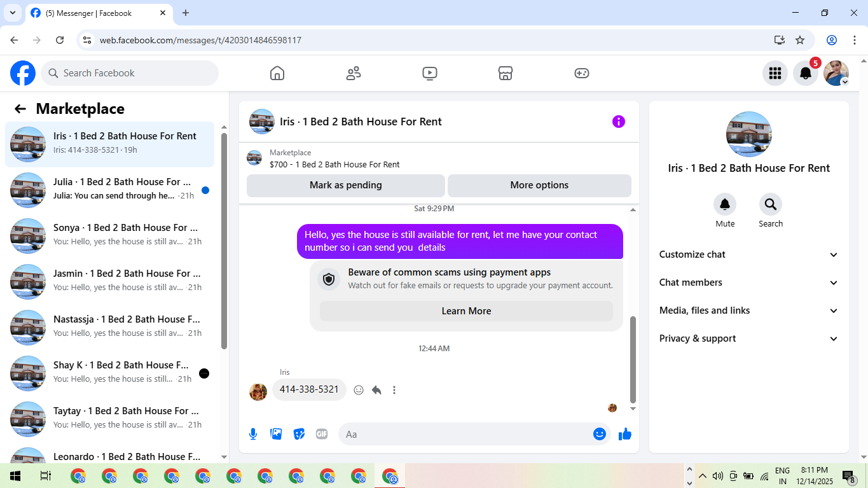Open Task View on the taskbar

46,476
